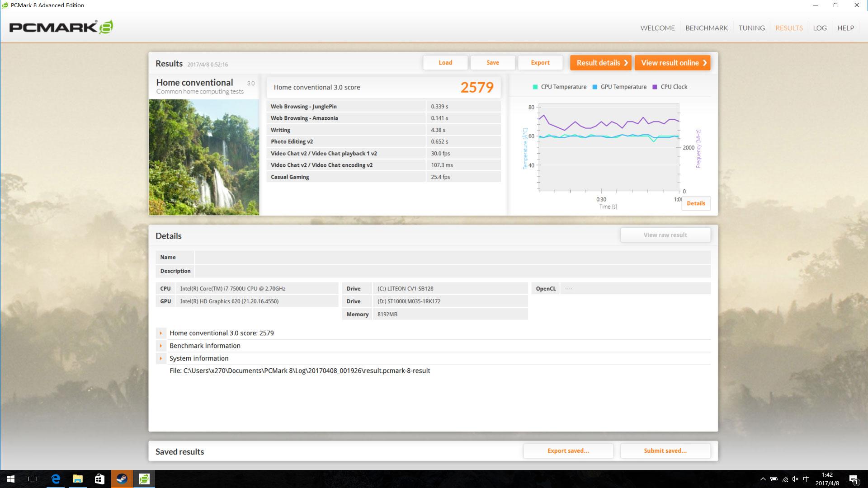Open the Action Center notifications icon

point(854,479)
